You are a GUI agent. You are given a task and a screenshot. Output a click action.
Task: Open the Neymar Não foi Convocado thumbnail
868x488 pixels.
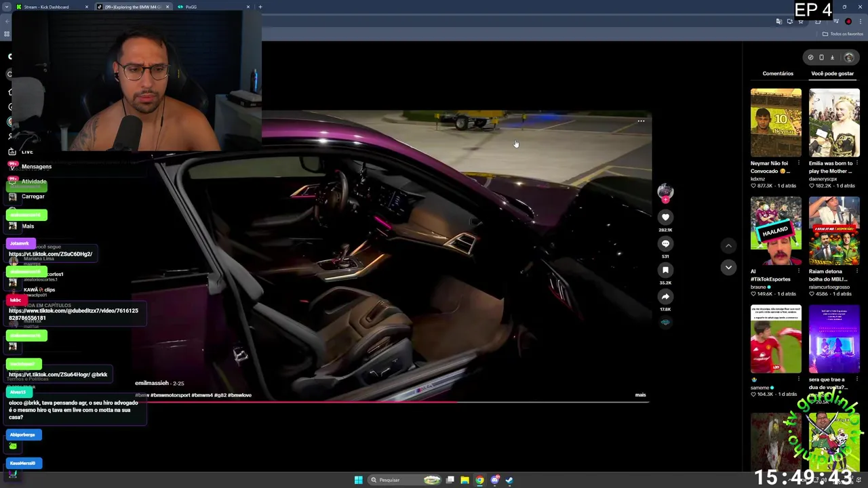coord(776,122)
